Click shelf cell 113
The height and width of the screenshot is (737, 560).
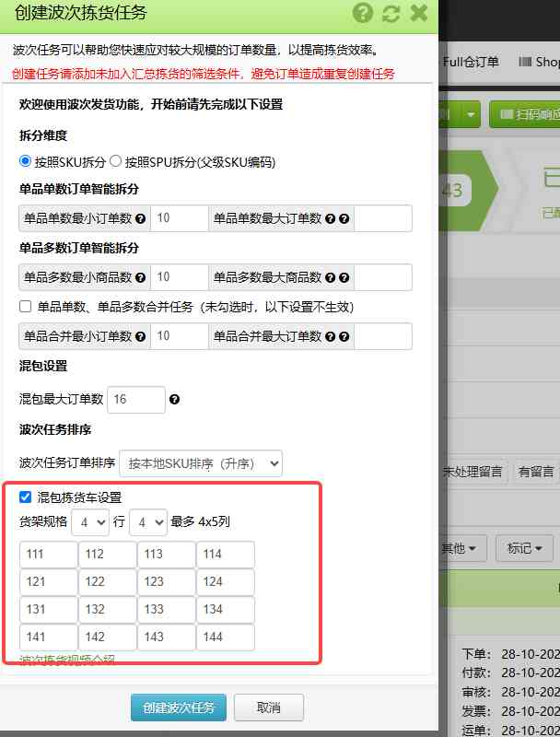[167, 555]
